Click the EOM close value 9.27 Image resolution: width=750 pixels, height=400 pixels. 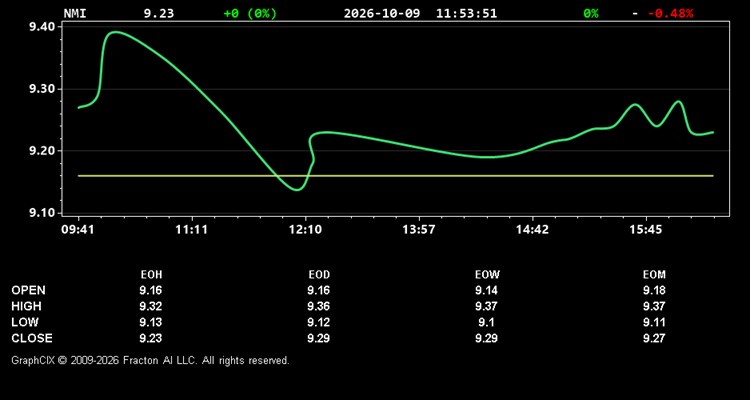[654, 338]
